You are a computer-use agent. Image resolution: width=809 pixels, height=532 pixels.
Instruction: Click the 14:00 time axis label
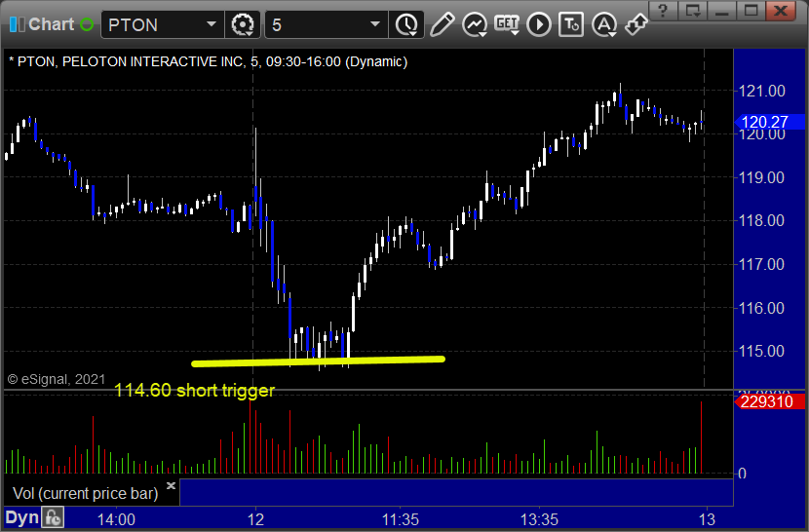point(116,519)
